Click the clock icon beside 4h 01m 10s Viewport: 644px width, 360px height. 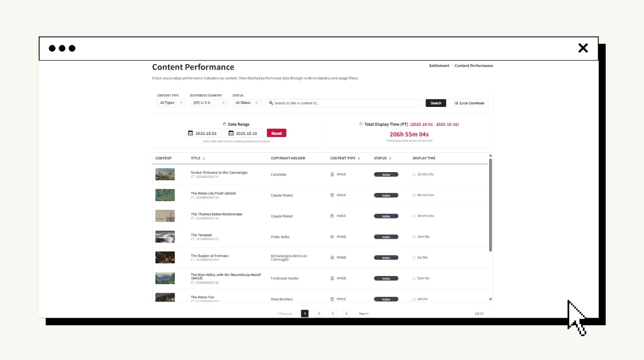click(x=414, y=195)
